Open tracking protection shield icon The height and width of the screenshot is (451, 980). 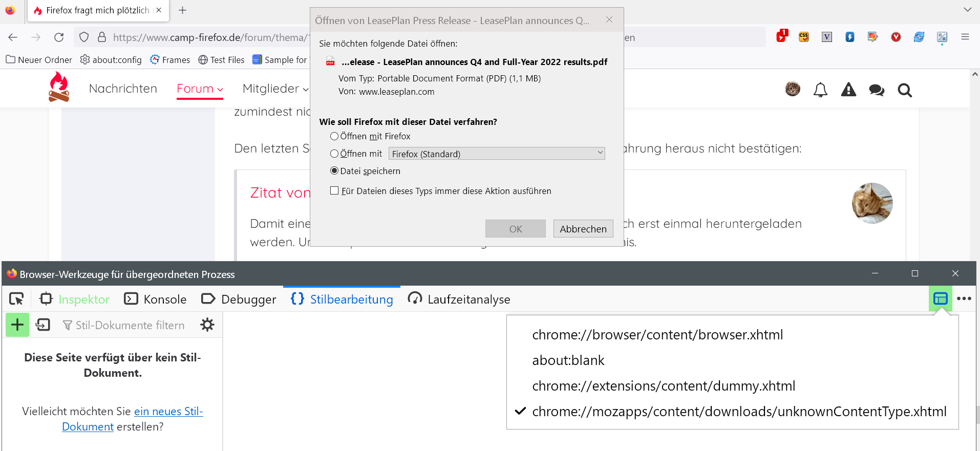point(84,37)
